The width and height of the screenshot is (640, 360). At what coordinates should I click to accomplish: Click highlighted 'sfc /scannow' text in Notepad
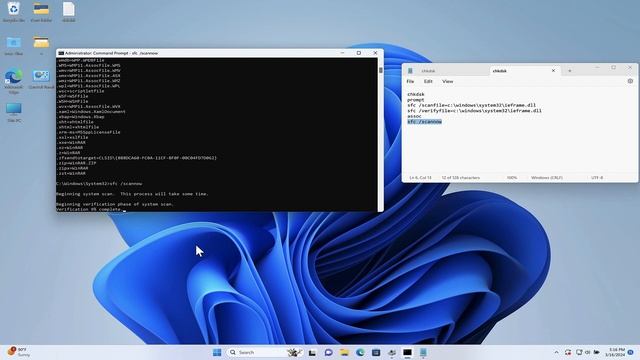424,122
